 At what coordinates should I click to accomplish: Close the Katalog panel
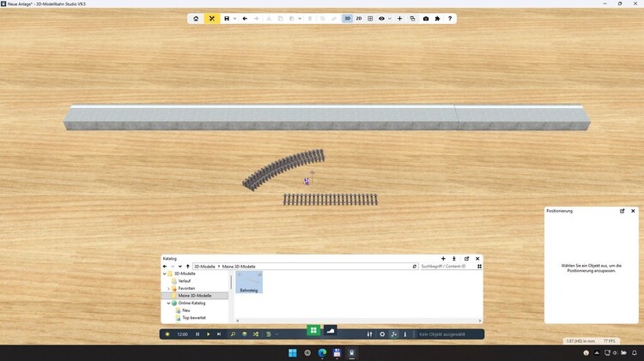click(477, 258)
